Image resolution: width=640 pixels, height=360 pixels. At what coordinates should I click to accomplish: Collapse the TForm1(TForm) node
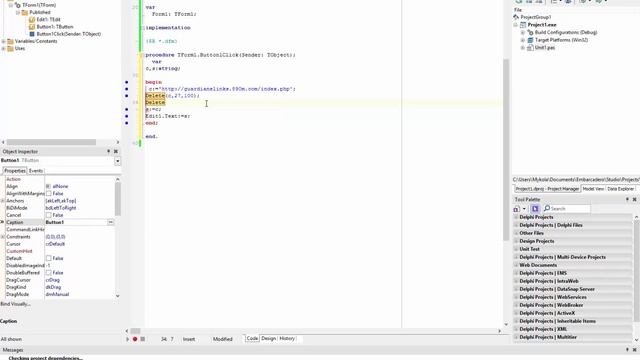[x=11, y=5]
